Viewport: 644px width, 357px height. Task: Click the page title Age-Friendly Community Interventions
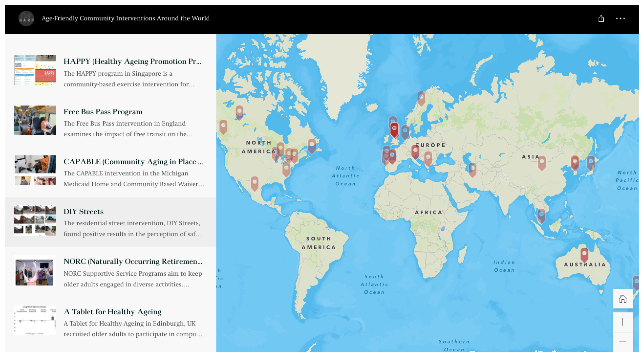tap(125, 18)
